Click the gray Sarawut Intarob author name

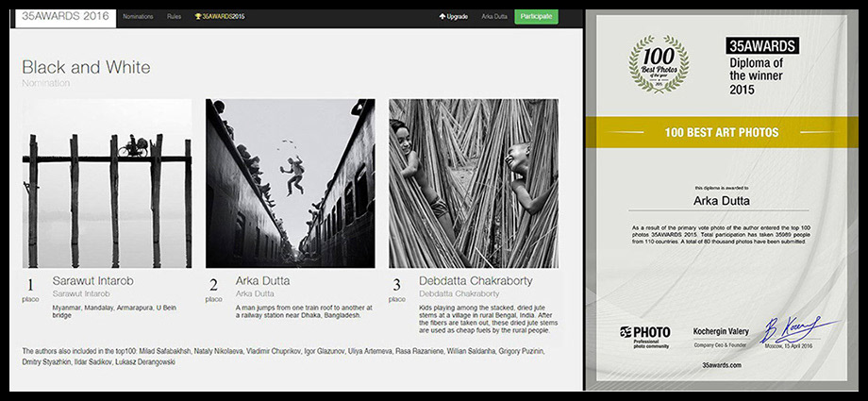tap(81, 293)
